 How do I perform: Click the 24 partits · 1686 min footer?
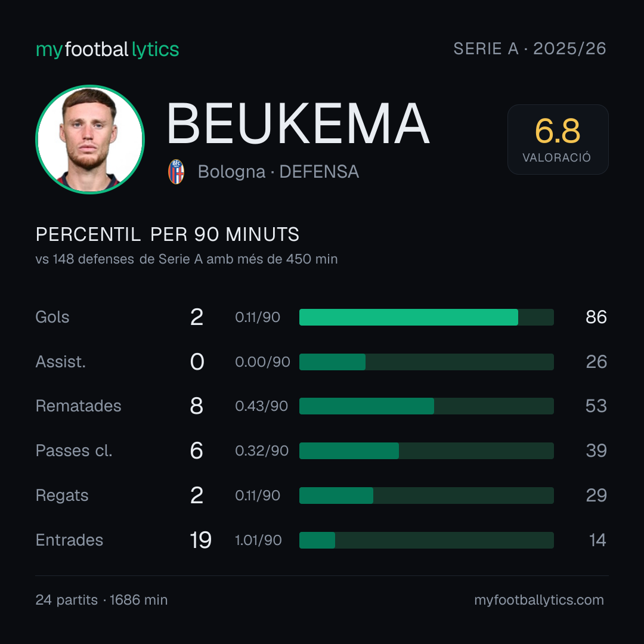coord(101,600)
